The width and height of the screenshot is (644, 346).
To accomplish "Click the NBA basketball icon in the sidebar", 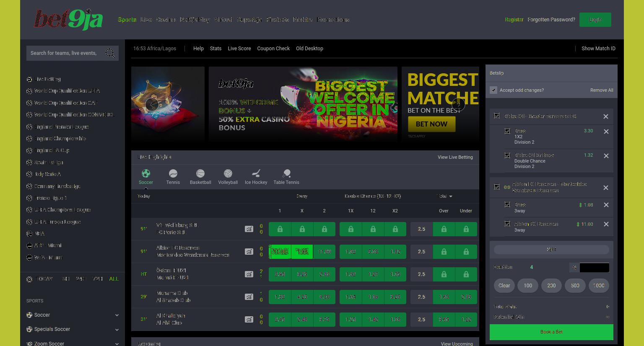I will [29, 234].
